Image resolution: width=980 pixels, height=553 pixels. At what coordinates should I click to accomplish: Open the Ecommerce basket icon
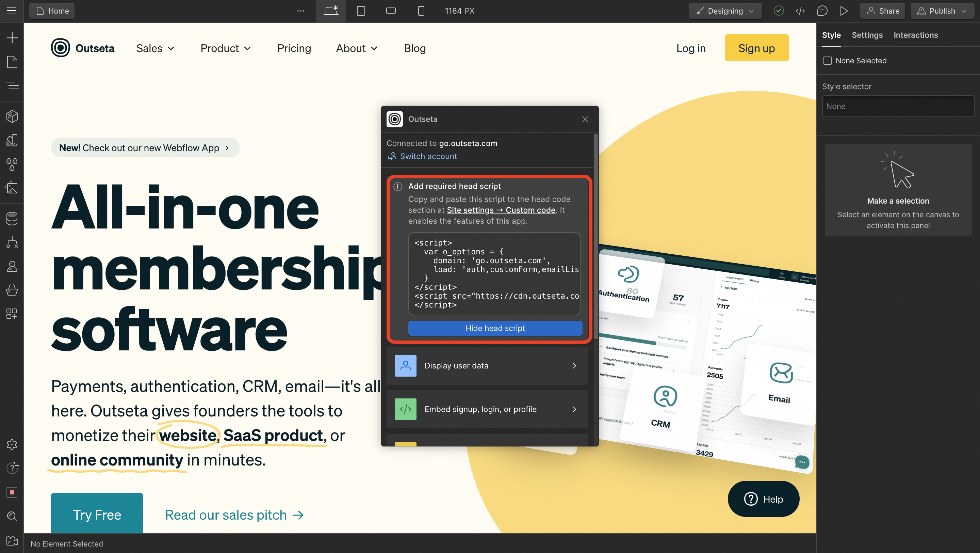(x=12, y=290)
